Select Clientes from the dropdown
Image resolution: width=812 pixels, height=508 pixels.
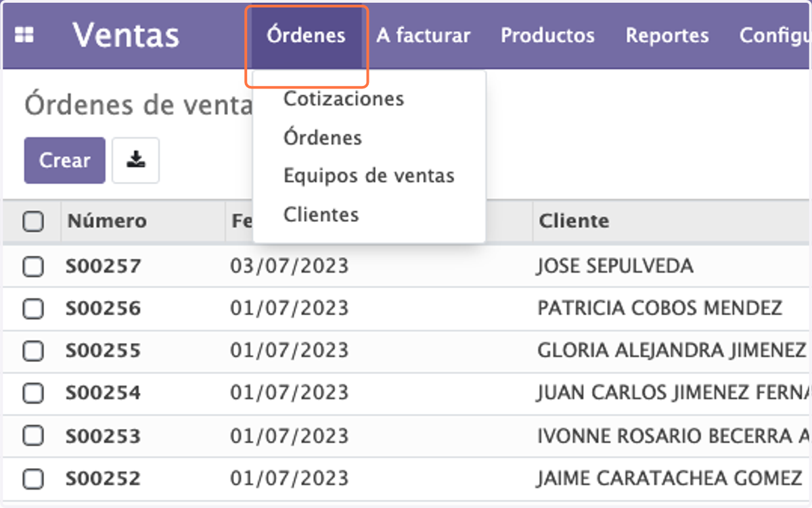321,215
